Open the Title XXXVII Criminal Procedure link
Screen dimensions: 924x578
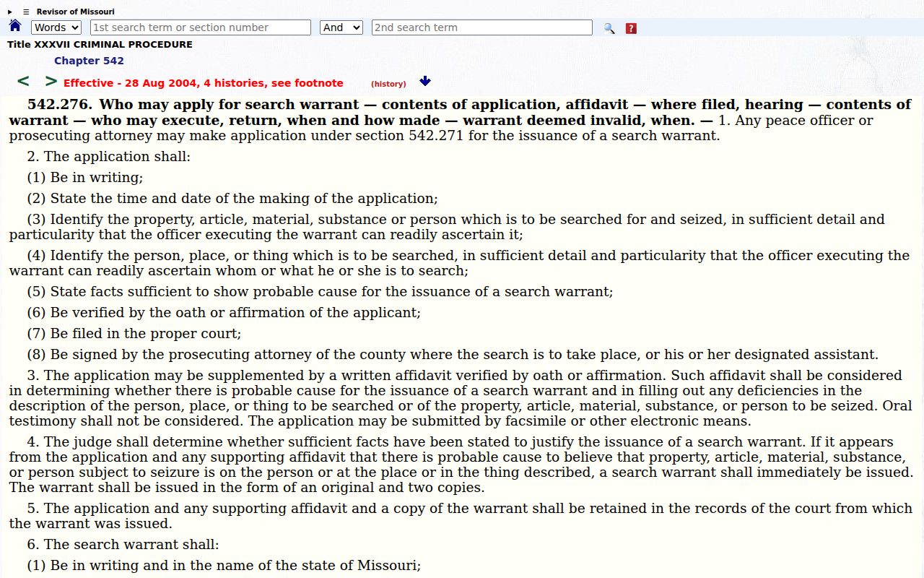(100, 45)
